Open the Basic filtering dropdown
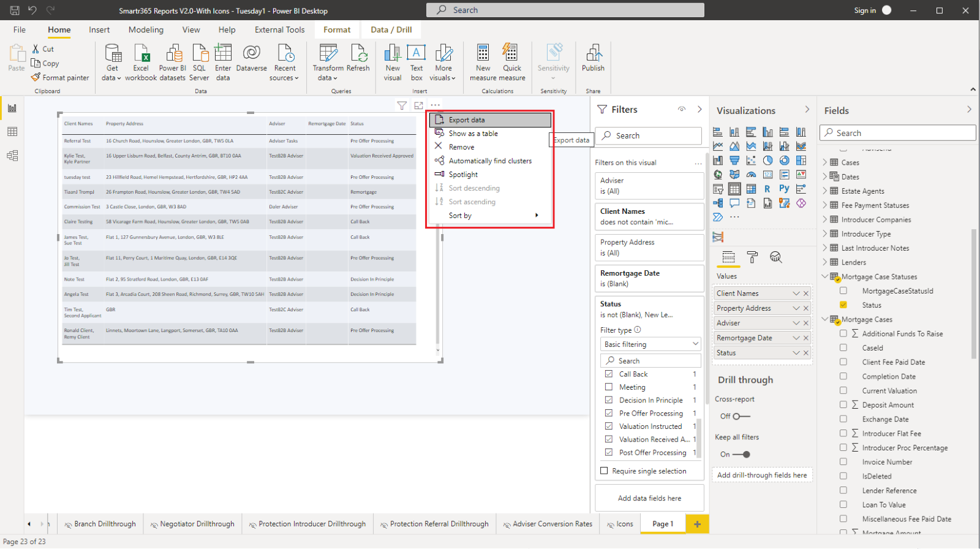 650,344
